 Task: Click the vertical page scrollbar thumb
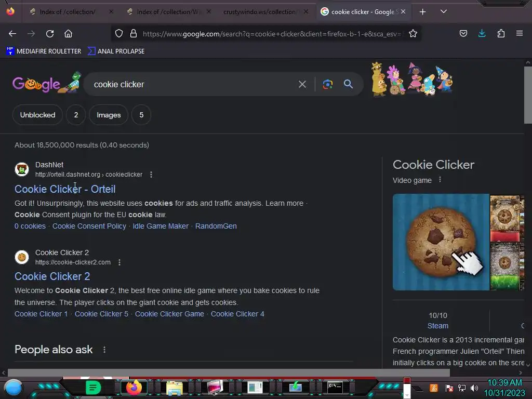coord(528,96)
